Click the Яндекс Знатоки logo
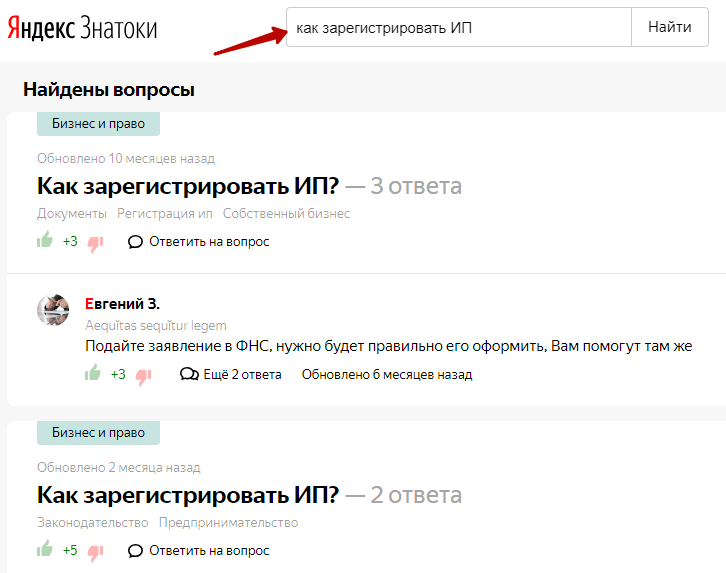This screenshot has width=726, height=573. (x=82, y=28)
